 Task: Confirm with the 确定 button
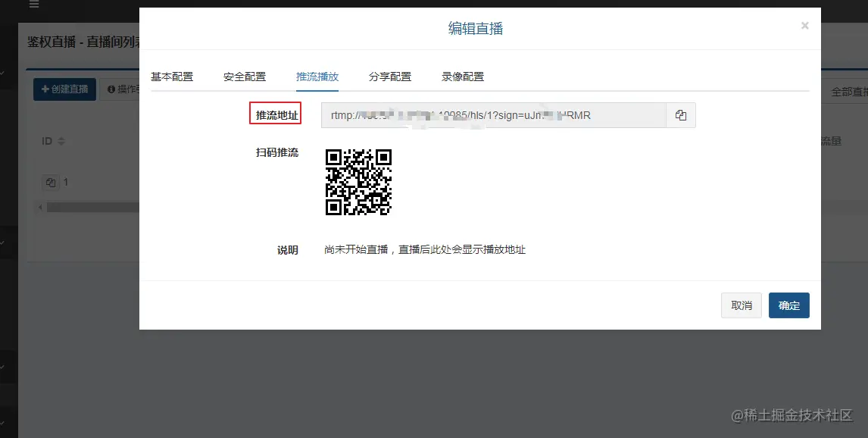[x=788, y=305]
